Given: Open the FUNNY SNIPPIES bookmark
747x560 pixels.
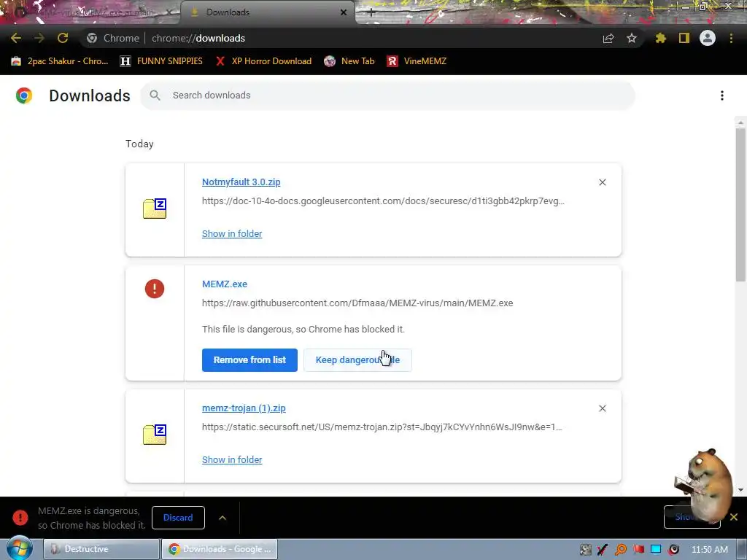Looking at the screenshot, I should pos(161,61).
